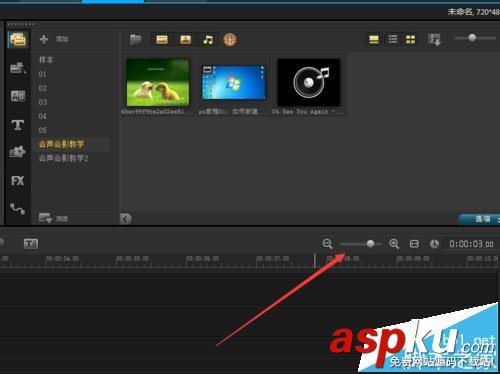
Task: Select the 01 library folder
Action: 42,74
